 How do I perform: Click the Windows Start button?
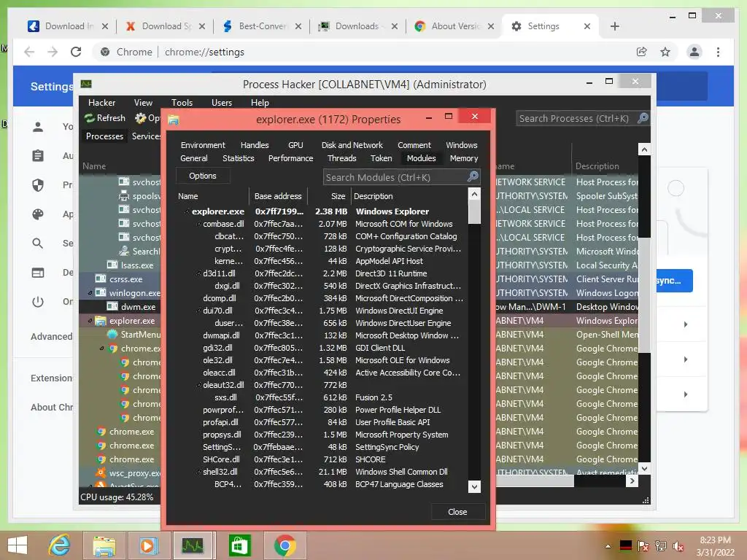[18, 545]
